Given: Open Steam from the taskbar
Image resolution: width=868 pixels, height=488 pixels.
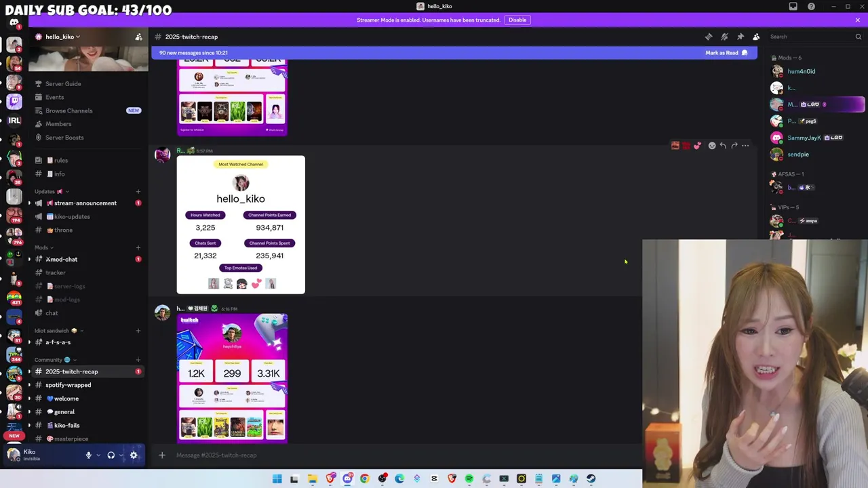Looking at the screenshot, I should pos(591,479).
